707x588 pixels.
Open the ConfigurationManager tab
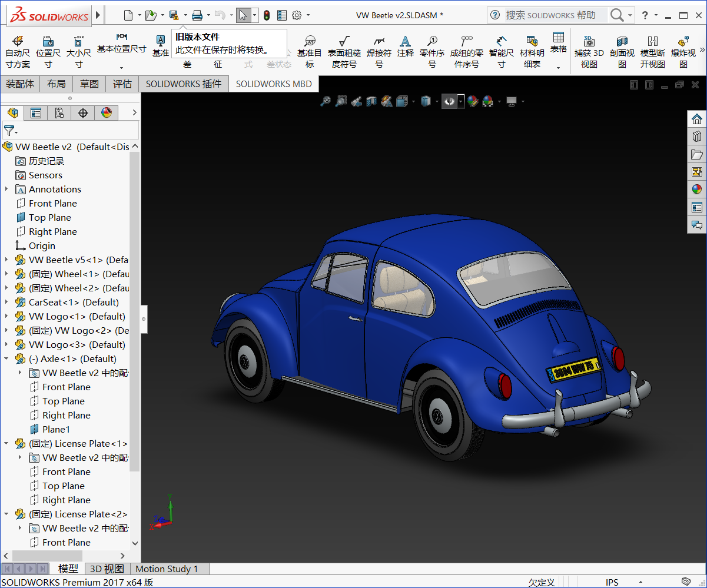tap(59, 113)
